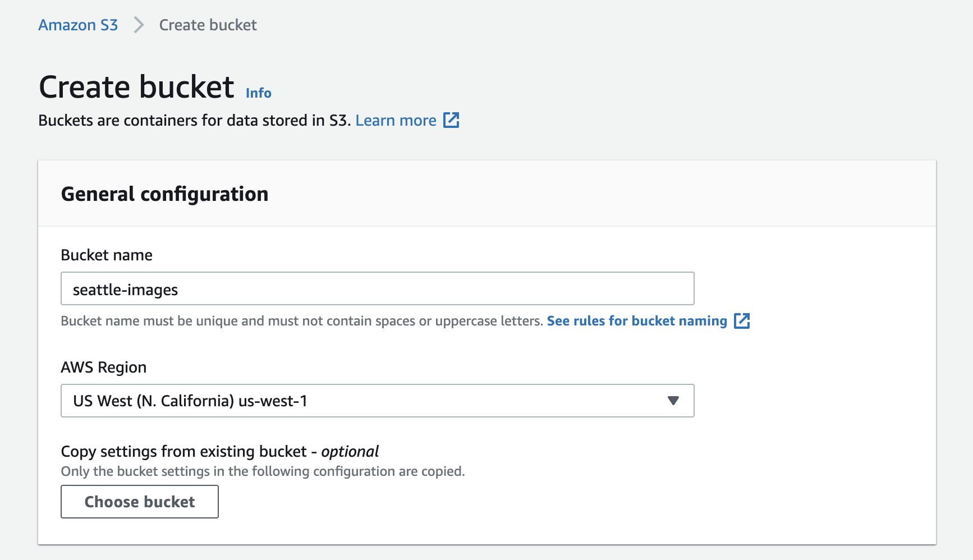Click 'Only the bucket settings' description text
This screenshot has width=973, height=560.
pos(263,471)
